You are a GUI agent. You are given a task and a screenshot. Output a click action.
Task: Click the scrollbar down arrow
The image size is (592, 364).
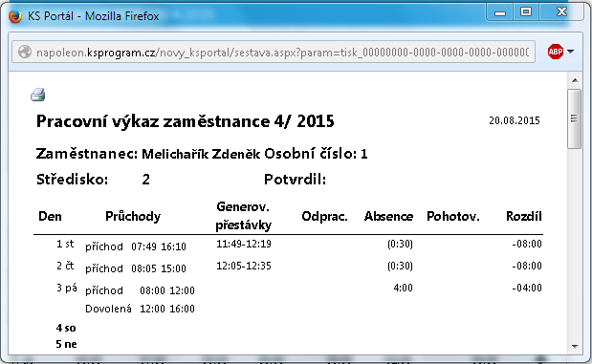575,346
